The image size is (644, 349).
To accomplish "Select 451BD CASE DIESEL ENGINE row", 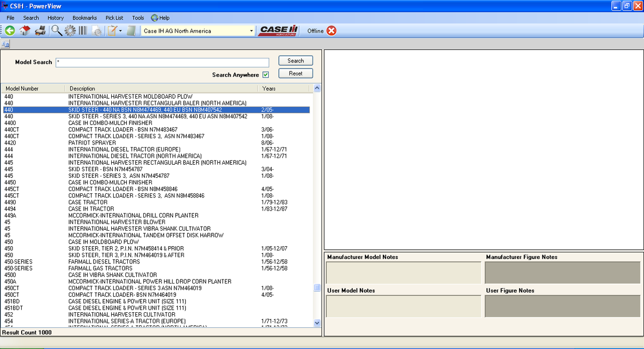I will 155,302.
